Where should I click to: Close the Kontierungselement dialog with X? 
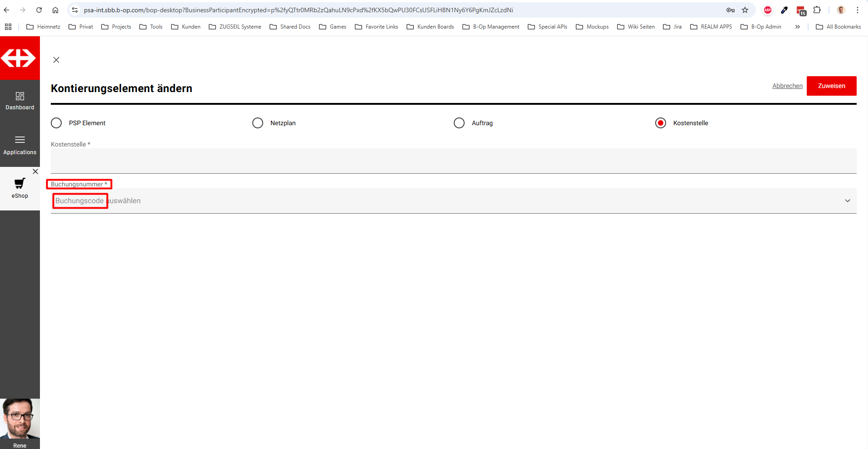pyautogui.click(x=56, y=60)
